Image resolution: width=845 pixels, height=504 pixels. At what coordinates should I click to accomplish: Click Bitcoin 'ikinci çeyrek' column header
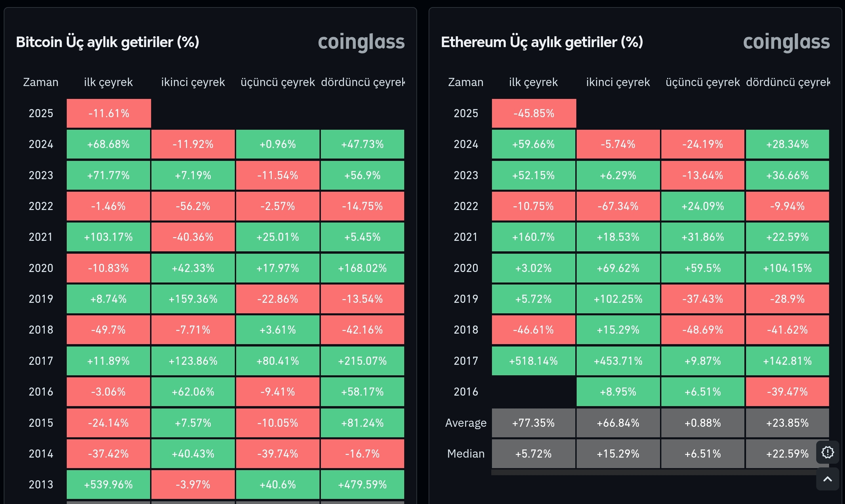193,82
